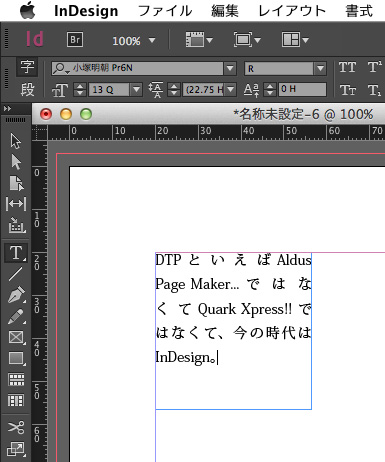Select the Scissors tool
The image size is (385, 462).
(16, 427)
